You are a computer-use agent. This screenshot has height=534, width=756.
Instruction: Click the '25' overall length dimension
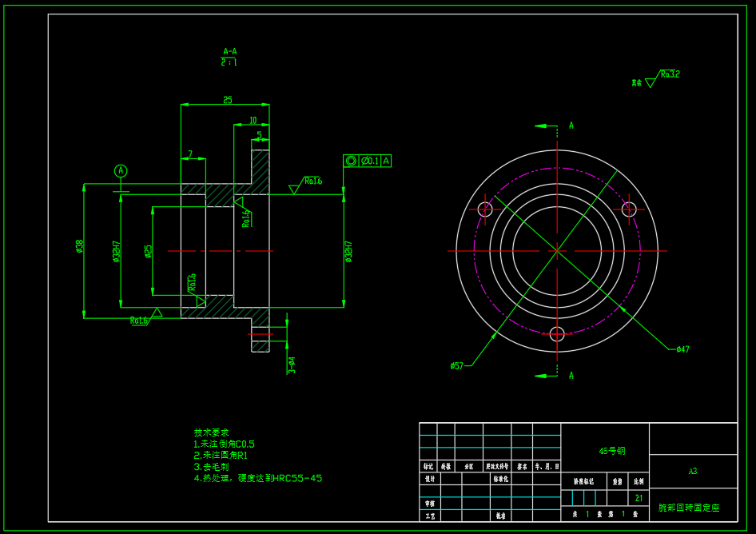(228, 100)
